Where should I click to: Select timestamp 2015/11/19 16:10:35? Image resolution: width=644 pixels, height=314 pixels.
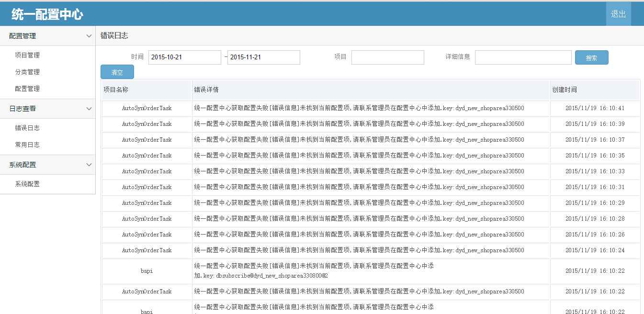[595, 156]
